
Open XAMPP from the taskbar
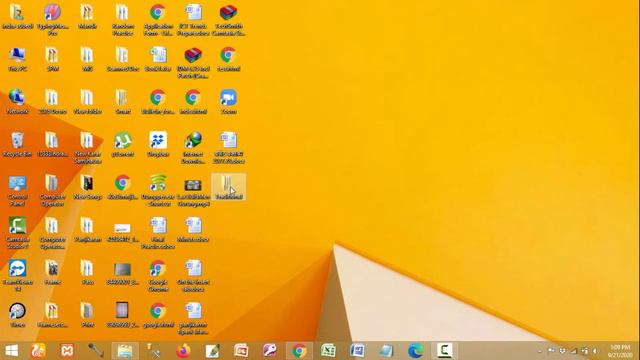(67, 351)
